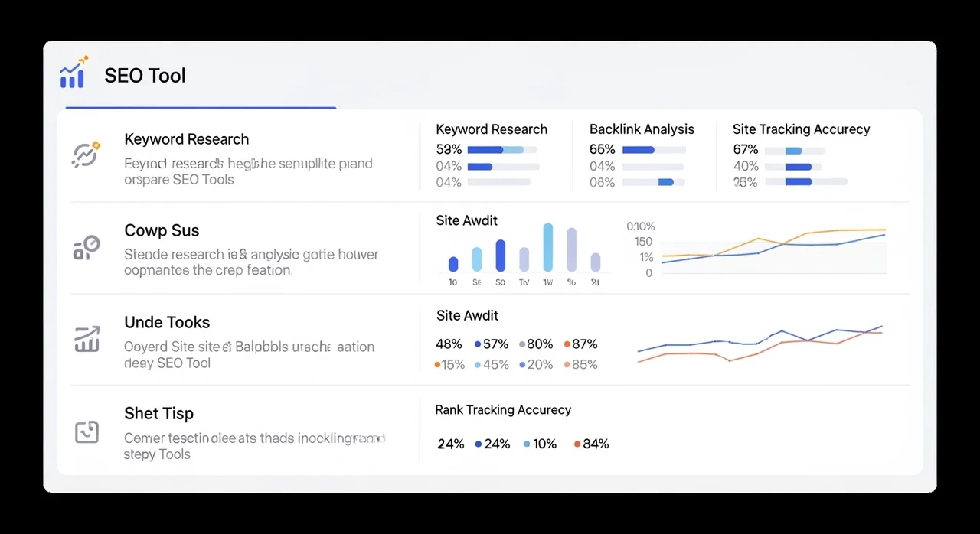
Task: Click the Rank Tracking Accurecy heading
Action: pyautogui.click(x=503, y=410)
